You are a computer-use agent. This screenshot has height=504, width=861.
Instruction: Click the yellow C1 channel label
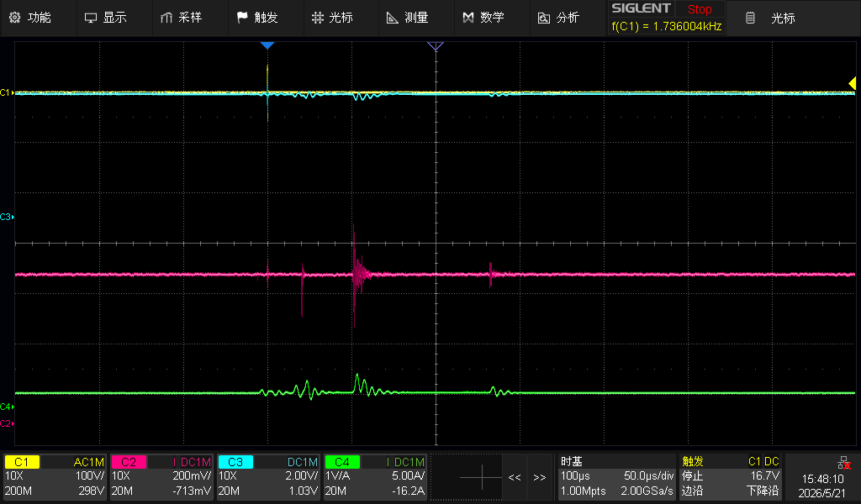pos(22,462)
